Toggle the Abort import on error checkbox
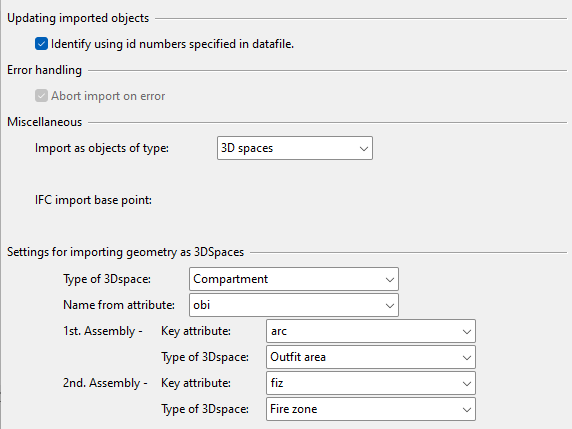Screen dimensions: 572x429 [41, 96]
